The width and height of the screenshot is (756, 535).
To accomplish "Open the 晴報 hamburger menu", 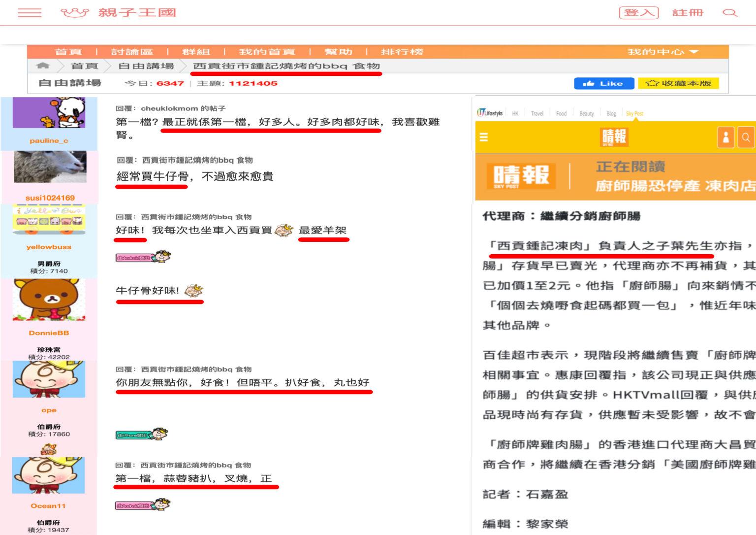I will pos(484,137).
